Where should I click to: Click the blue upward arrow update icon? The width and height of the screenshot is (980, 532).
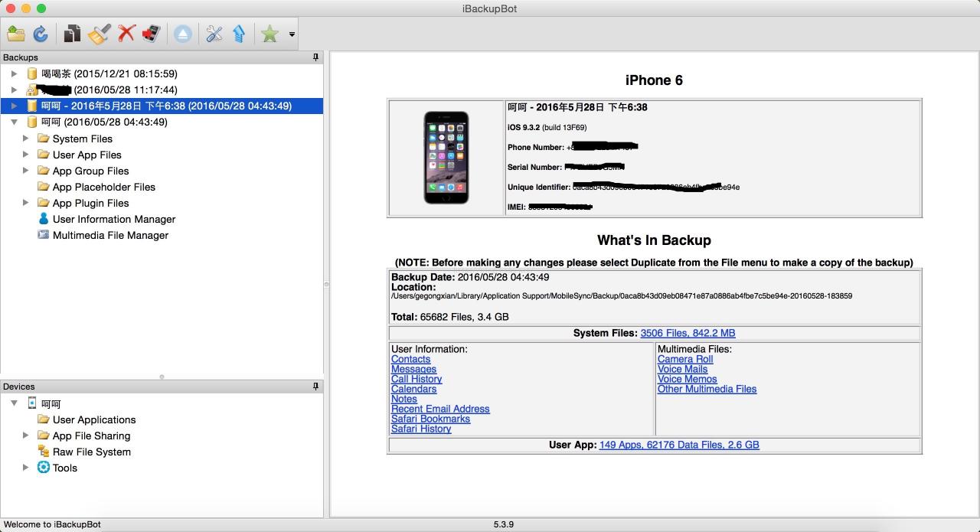[239, 34]
